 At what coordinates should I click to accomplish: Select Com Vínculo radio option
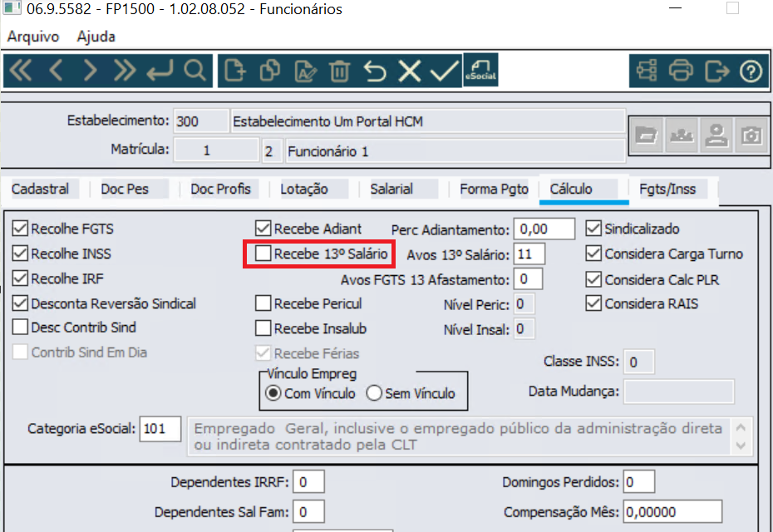273,393
